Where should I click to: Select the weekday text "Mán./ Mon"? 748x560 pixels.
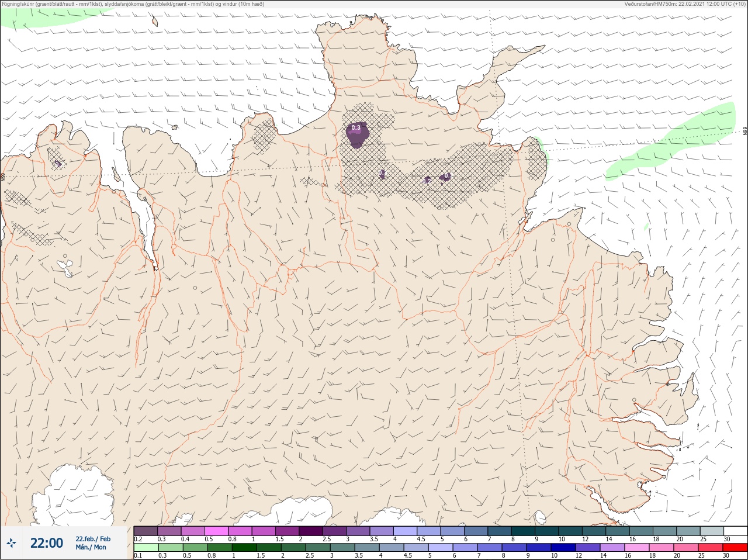91,547
